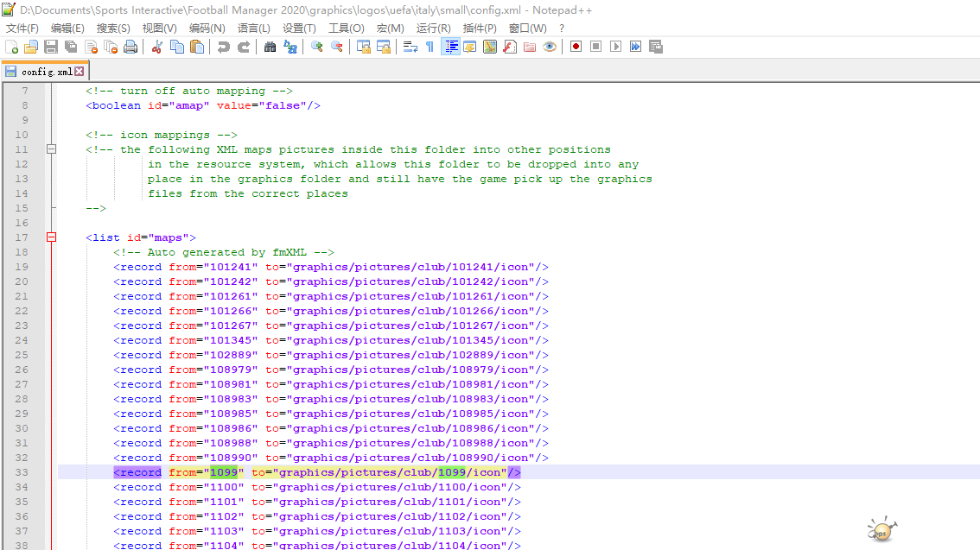Collapse the comment fold at line 11

(x=51, y=149)
